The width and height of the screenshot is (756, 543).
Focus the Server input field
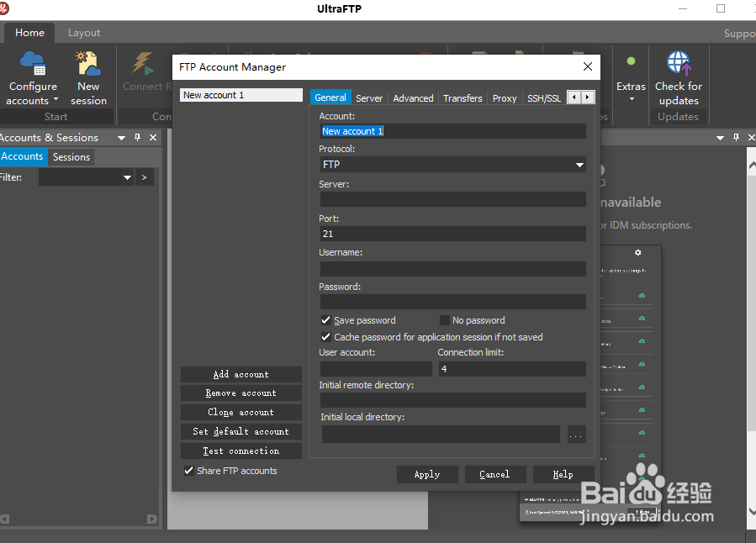(452, 199)
